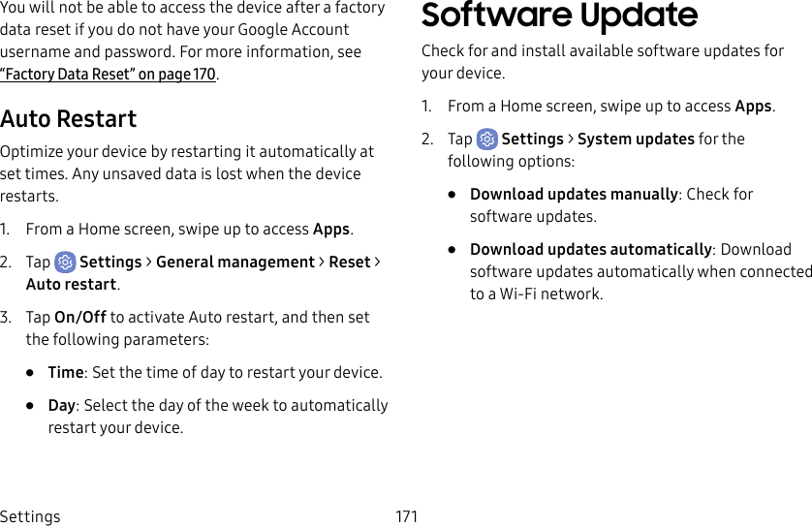Click "Download updates automatically" option text

(591, 250)
